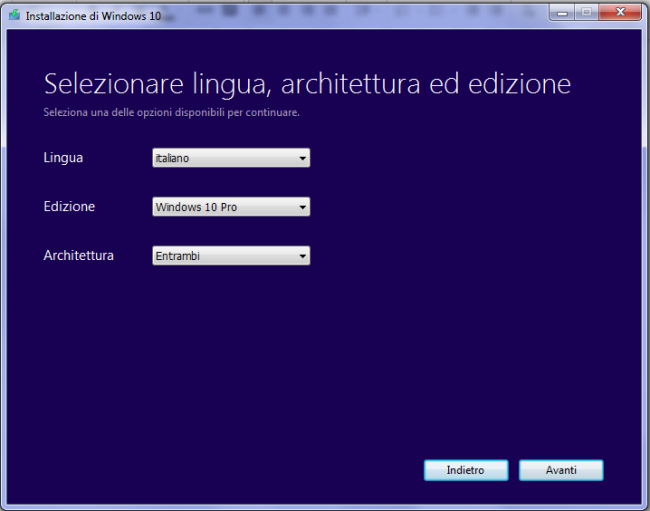Close the Installazione di Windows 10 window

620,12
